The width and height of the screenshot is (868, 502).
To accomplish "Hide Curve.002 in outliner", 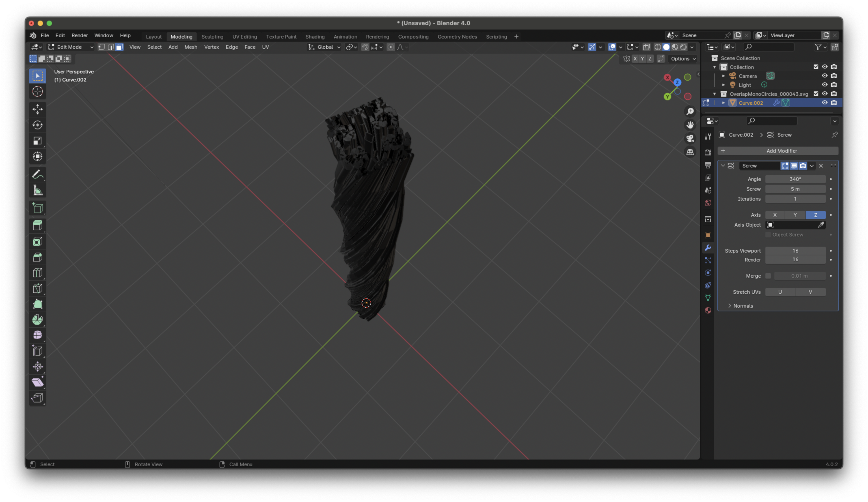I will pyautogui.click(x=824, y=103).
